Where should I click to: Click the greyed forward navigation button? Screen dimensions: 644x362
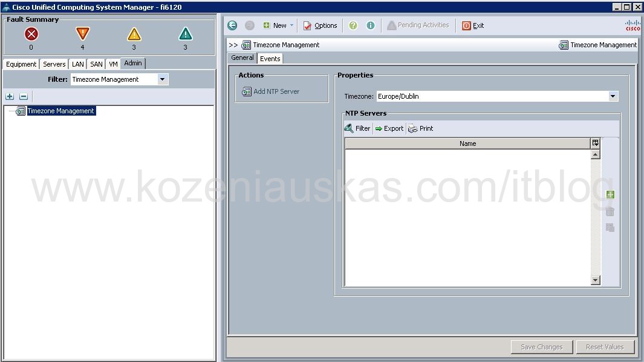[x=249, y=25]
